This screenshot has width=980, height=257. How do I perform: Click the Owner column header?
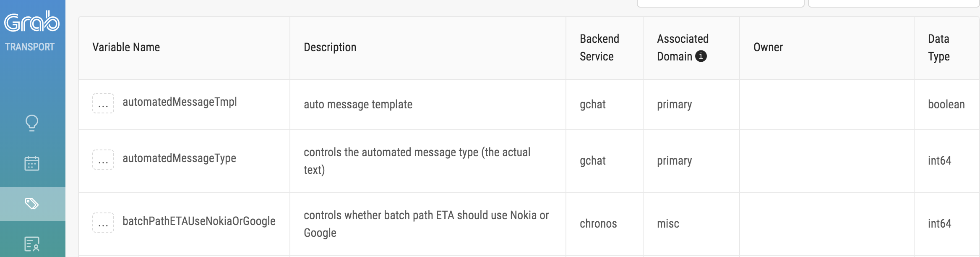point(768,47)
